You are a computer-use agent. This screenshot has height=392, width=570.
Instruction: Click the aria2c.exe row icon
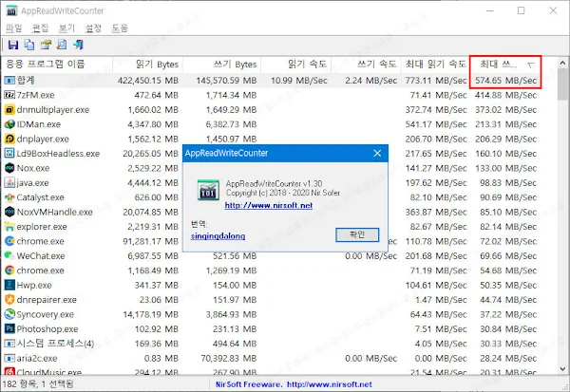(9, 358)
